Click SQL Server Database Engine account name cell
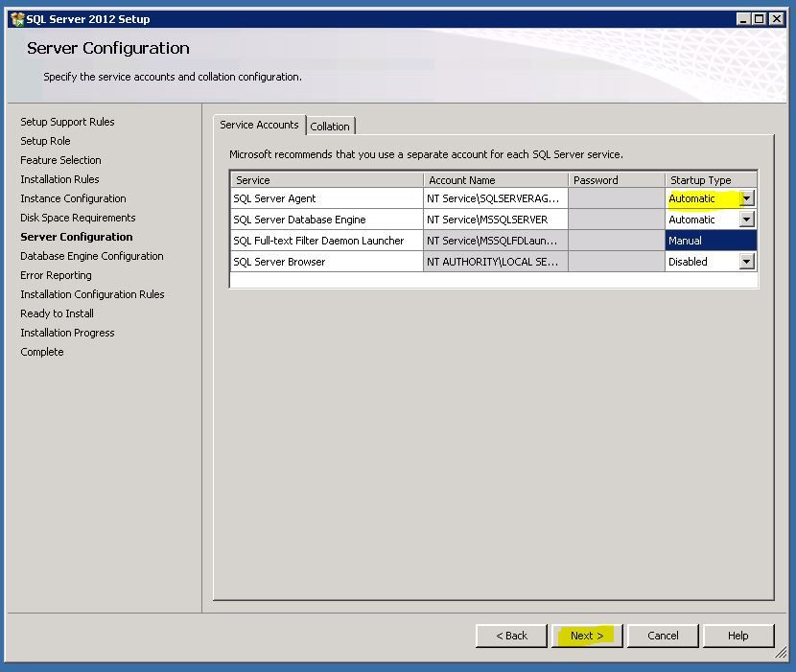796x672 pixels. click(496, 220)
